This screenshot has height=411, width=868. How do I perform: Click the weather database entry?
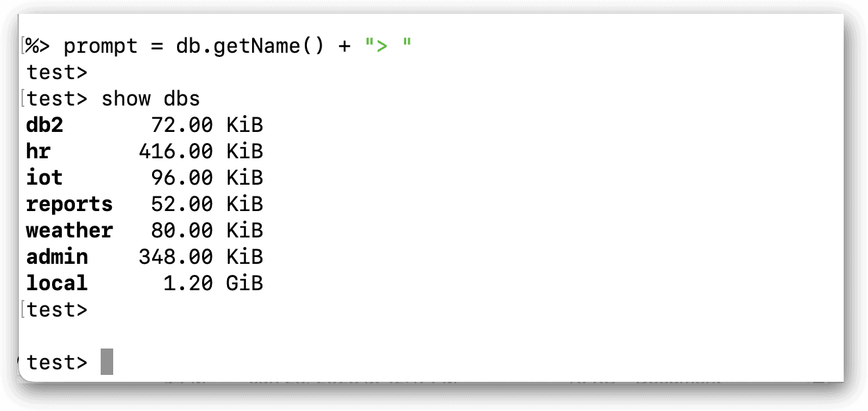pos(69,230)
